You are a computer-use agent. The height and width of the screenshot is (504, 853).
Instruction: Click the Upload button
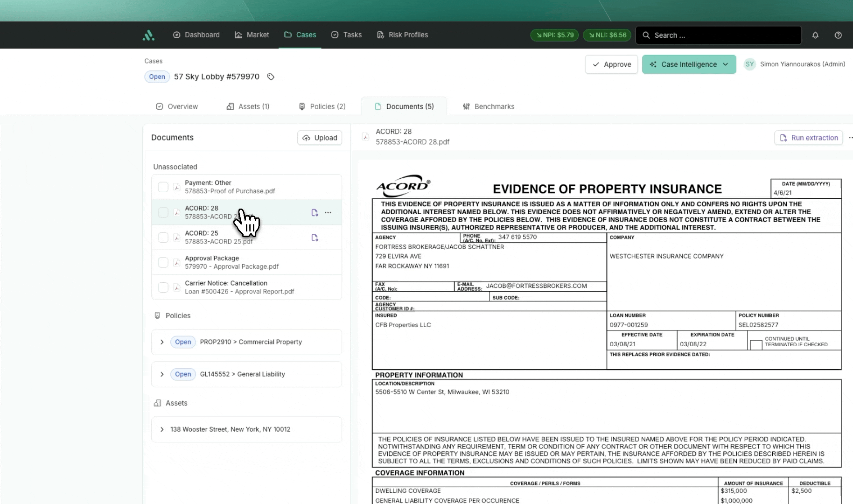coord(320,138)
